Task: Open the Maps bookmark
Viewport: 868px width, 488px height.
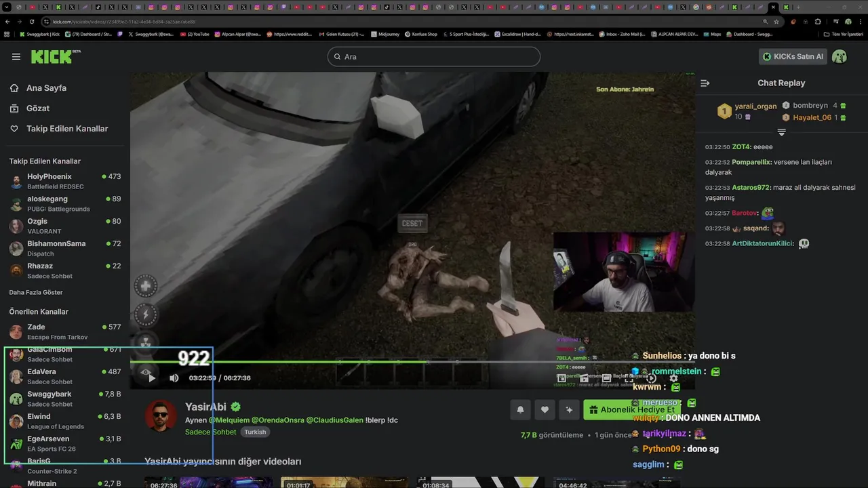Action: tap(712, 34)
